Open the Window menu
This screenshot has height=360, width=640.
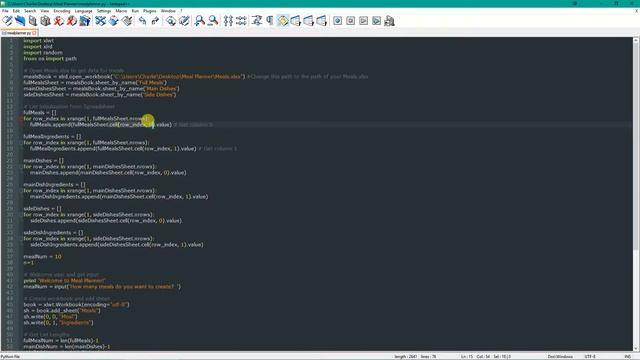pyautogui.click(x=168, y=11)
